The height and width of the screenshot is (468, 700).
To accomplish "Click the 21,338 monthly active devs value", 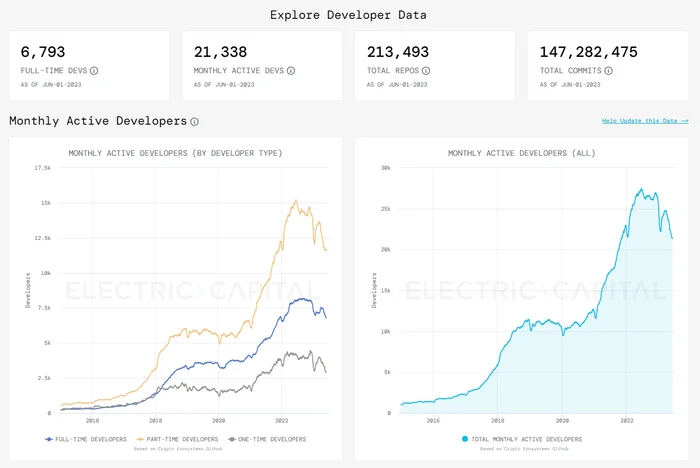I will tap(221, 52).
